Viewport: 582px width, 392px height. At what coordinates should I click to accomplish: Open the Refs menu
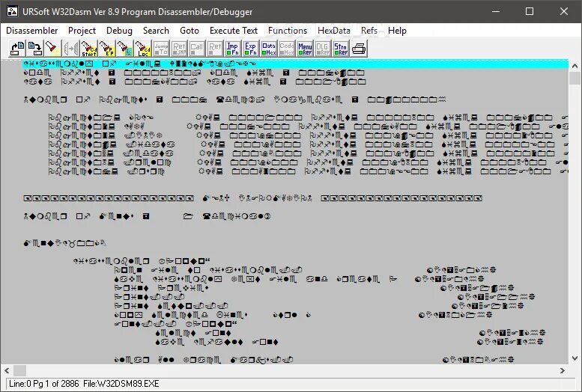tap(369, 31)
